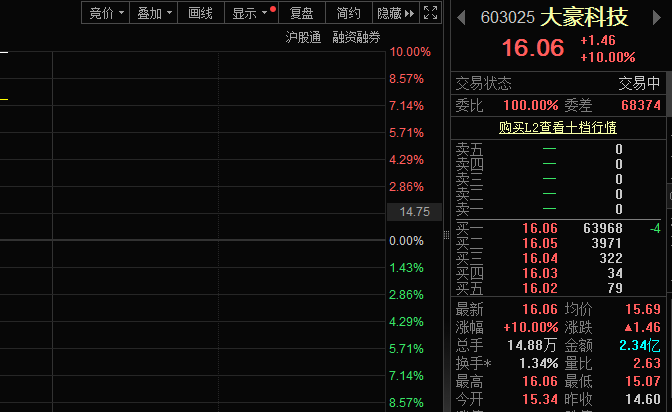
Task: Click the 买五 price 16.02
Action: pyautogui.click(x=540, y=288)
